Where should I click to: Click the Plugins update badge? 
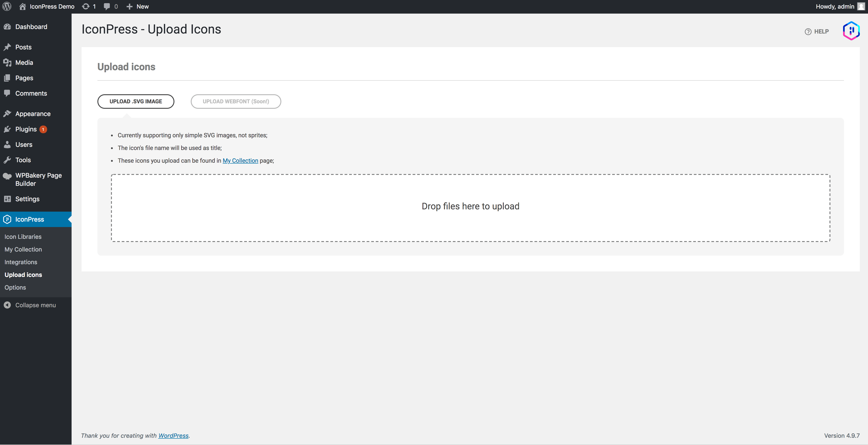point(43,129)
